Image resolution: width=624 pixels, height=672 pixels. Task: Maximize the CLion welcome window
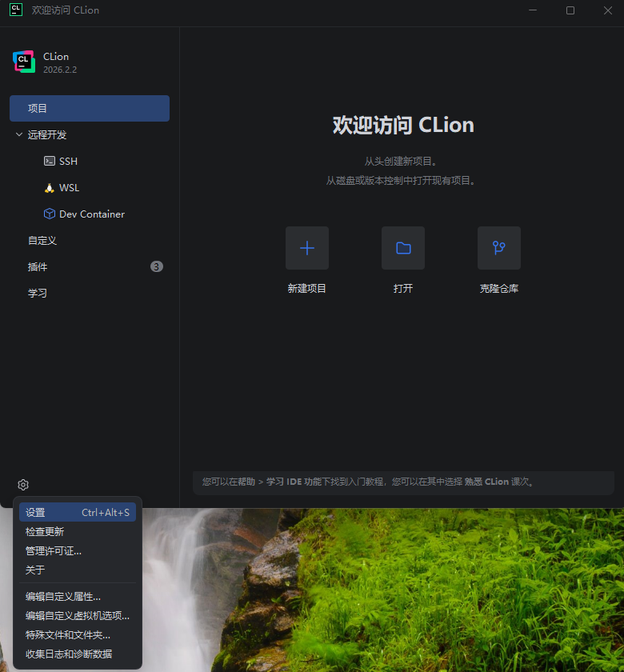click(570, 10)
